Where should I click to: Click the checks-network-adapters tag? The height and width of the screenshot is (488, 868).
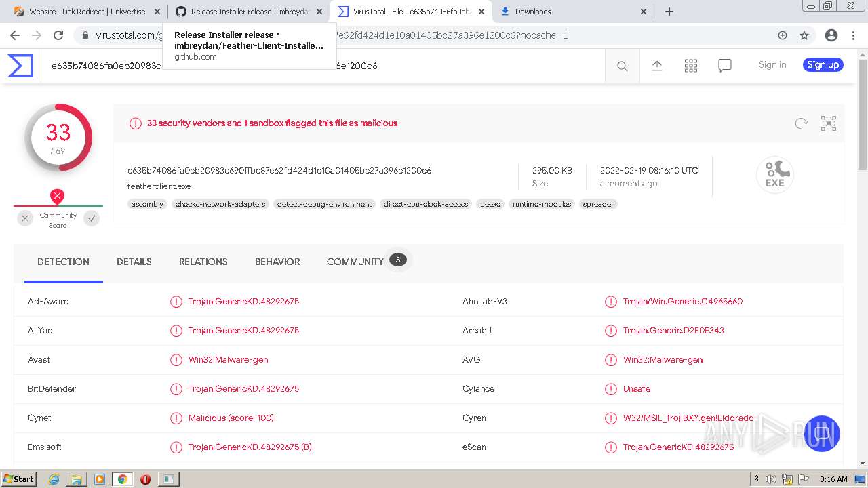220,204
